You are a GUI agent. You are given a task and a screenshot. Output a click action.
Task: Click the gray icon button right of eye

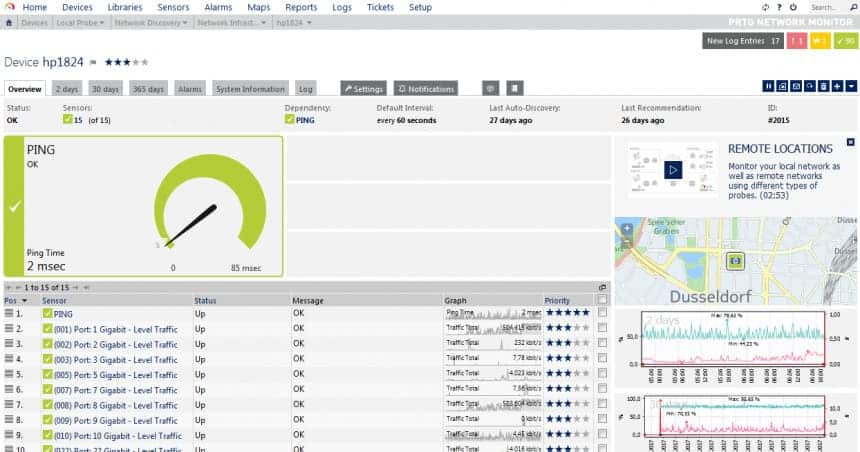[514, 88]
